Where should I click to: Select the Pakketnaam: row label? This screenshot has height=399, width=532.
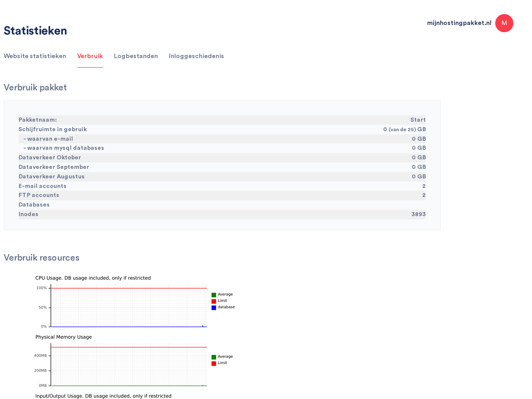[x=38, y=120]
